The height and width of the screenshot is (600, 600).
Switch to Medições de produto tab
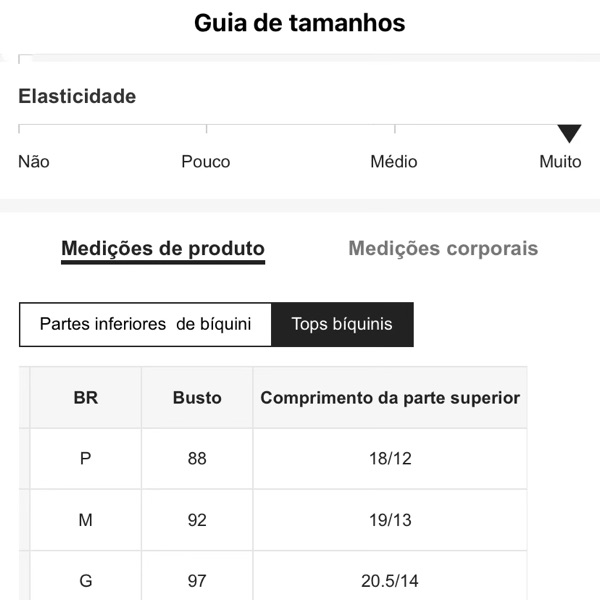163,249
